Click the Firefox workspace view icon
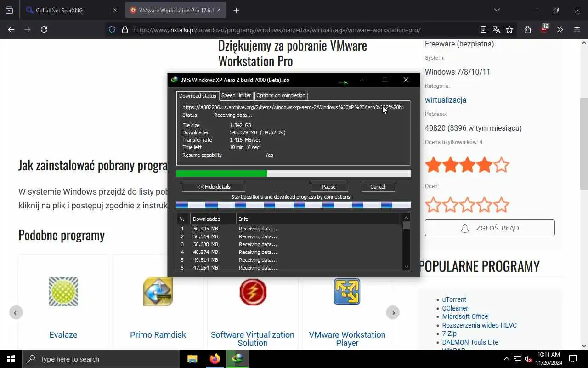The image size is (588, 368). tap(9, 10)
